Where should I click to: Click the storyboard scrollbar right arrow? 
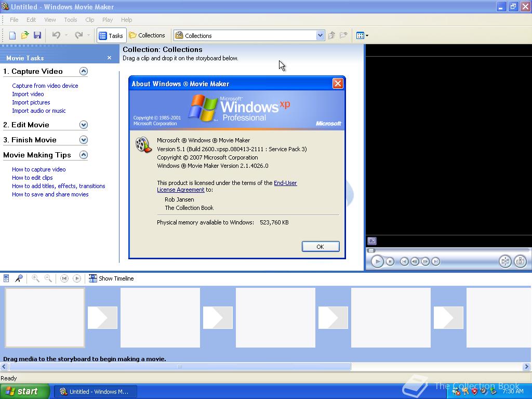(x=527, y=366)
